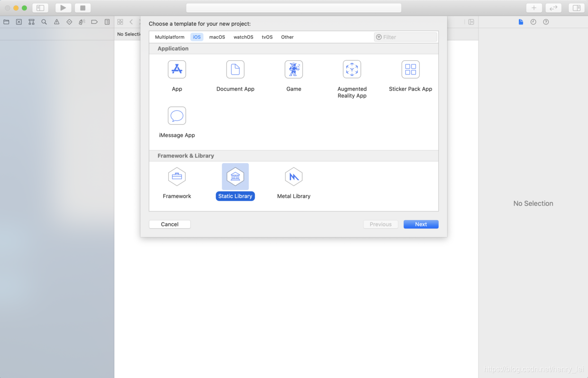Click the Previous button
Screen dimensions: 588x378
click(381, 224)
